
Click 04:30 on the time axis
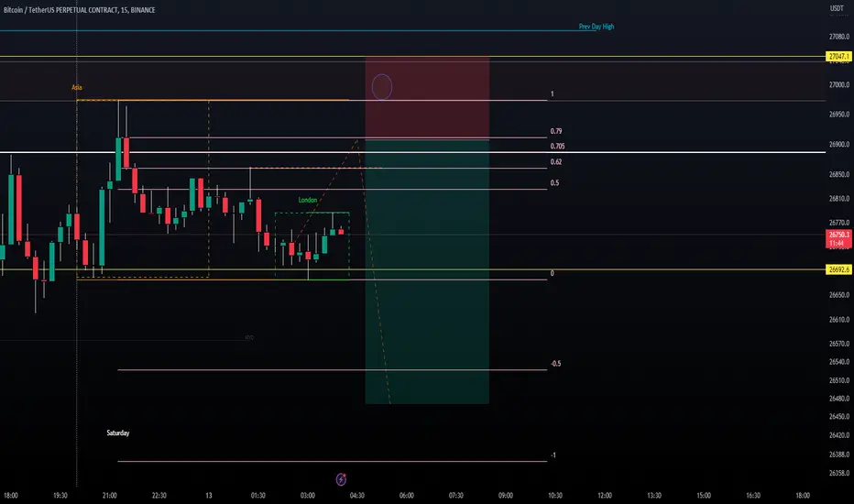click(x=357, y=495)
